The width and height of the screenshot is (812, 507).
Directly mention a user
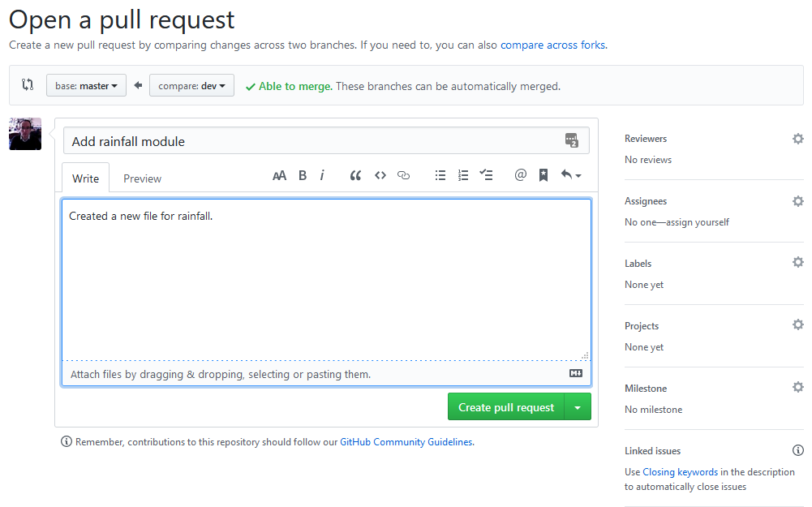point(519,174)
